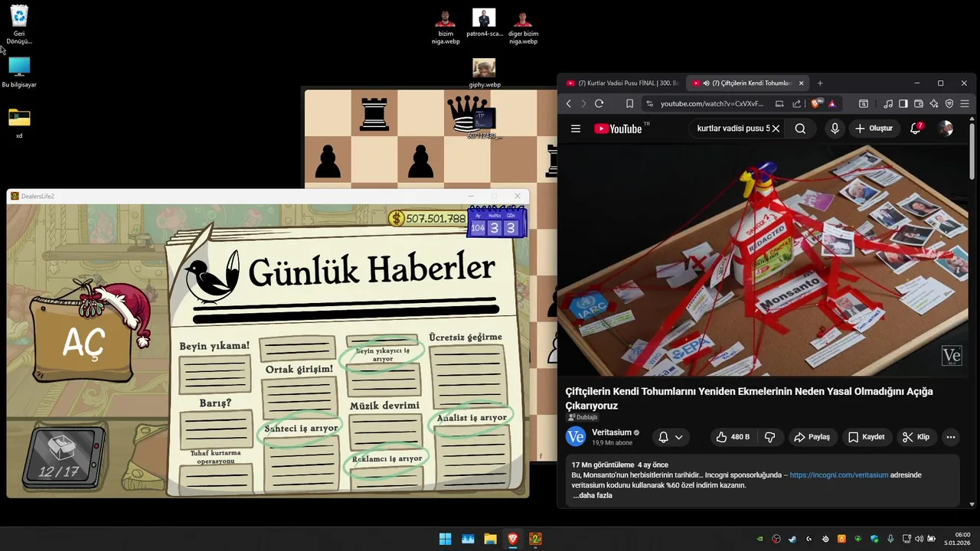This screenshot has height=551, width=980.
Task: Click the black queen on the chess board
Action: [465, 115]
